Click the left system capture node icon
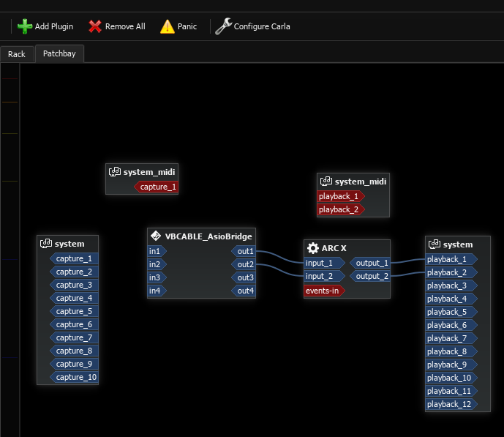 tap(45, 244)
